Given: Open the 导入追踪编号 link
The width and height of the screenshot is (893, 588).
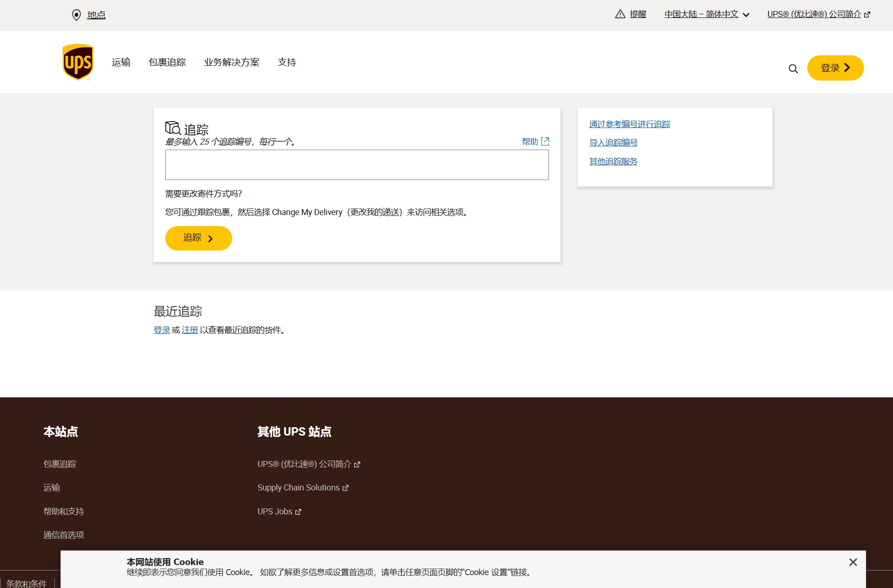Looking at the screenshot, I should 613,143.
